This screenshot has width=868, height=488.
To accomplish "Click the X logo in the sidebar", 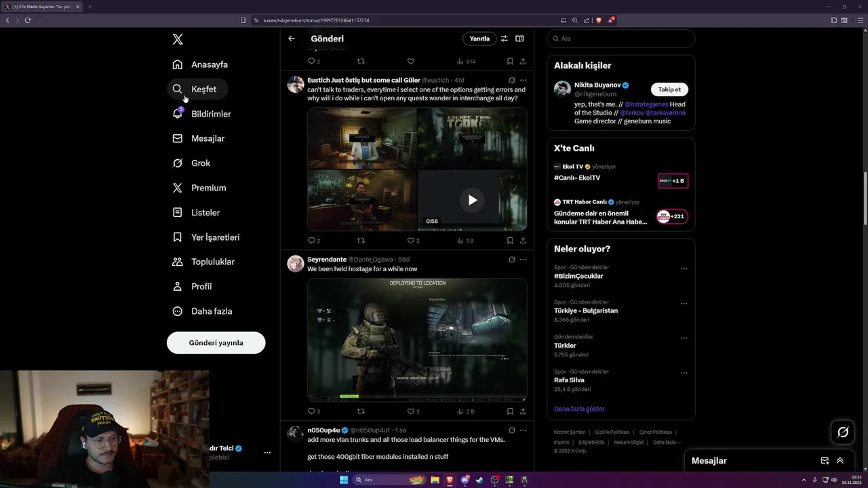I will (x=178, y=39).
